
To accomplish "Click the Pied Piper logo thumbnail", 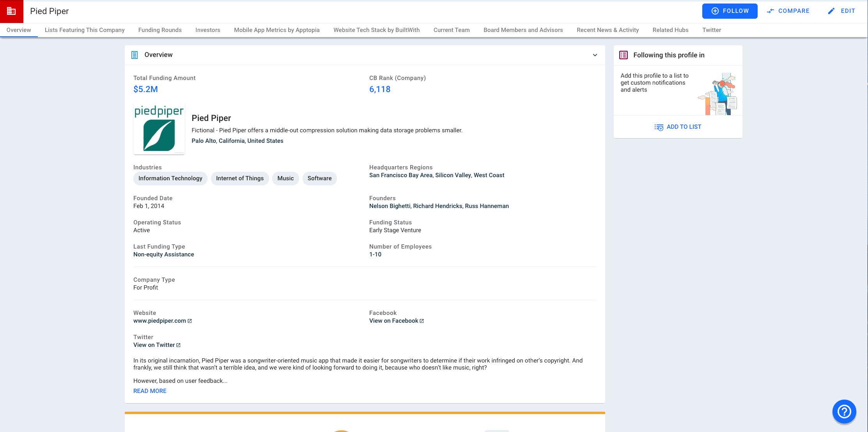I will pos(159,129).
